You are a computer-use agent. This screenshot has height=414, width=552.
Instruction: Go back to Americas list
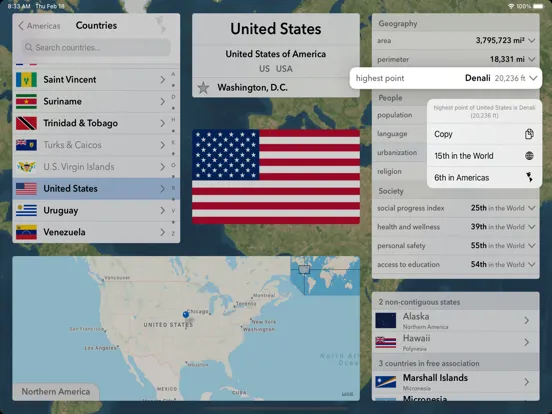39,26
